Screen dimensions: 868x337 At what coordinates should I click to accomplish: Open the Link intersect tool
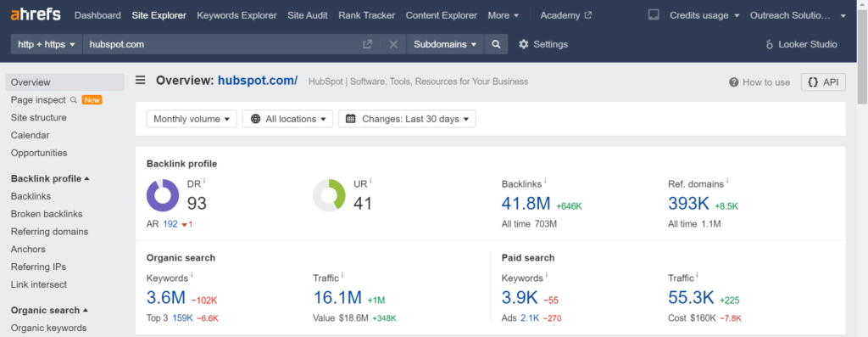[x=39, y=285]
